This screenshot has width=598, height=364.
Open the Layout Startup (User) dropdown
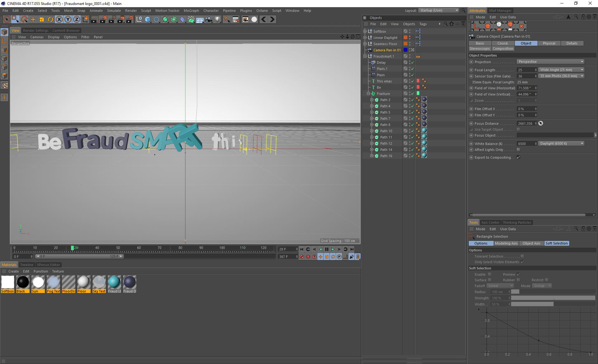click(439, 10)
